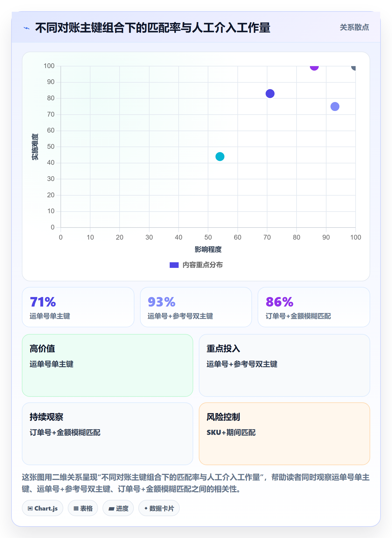The height and width of the screenshot is (538, 392).
Task: Click the 关系散点 label in header
Action: (x=354, y=27)
